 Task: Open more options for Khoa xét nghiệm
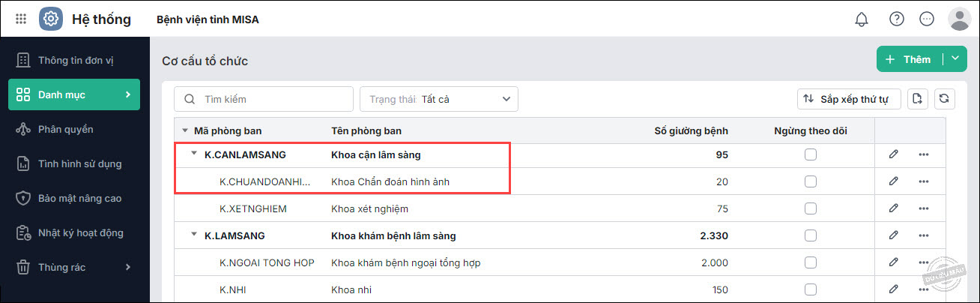pyautogui.click(x=923, y=208)
